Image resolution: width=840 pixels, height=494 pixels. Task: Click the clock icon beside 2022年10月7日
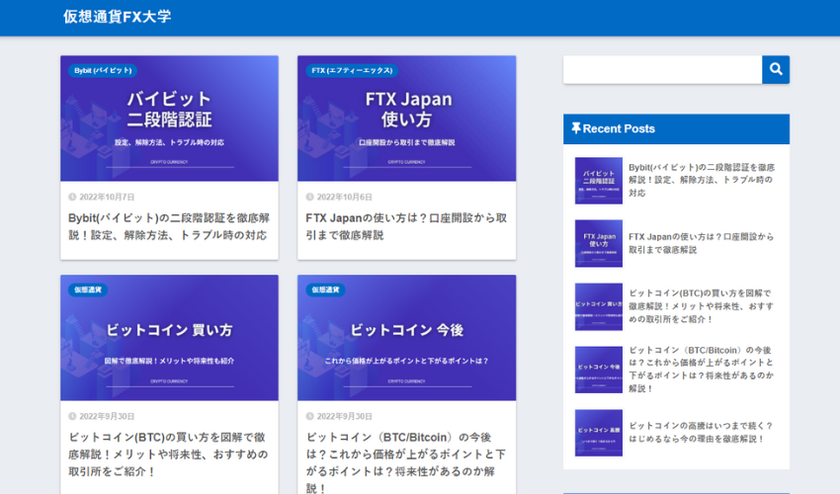coord(72,197)
